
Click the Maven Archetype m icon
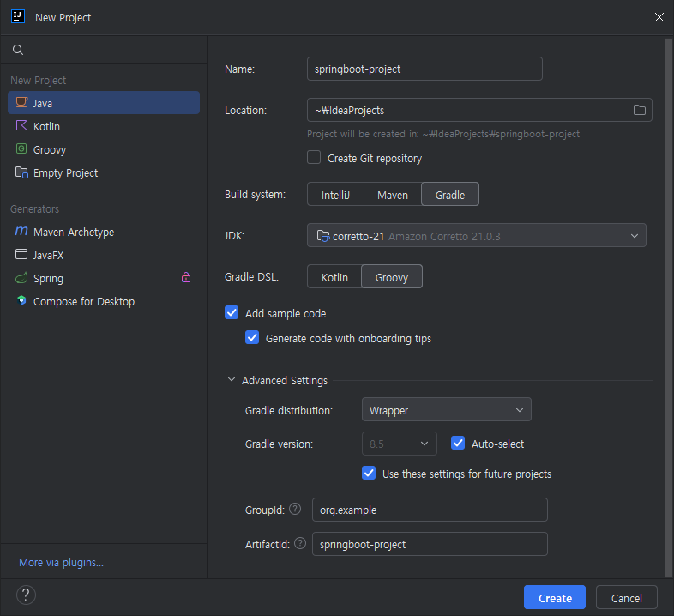tap(21, 232)
